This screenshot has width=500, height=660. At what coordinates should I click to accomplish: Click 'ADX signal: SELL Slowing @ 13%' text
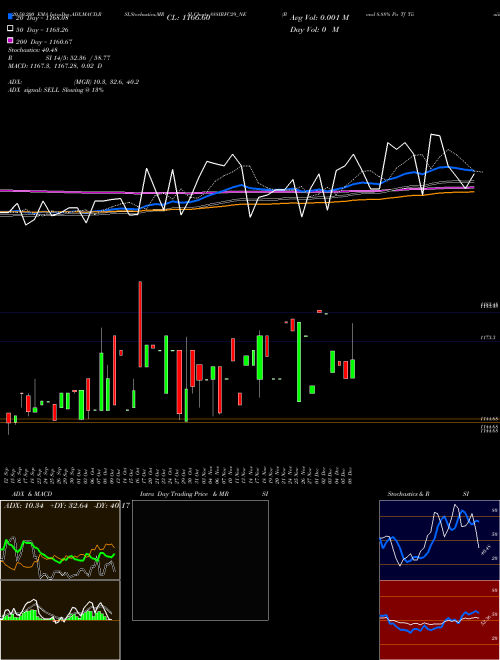click(x=56, y=90)
